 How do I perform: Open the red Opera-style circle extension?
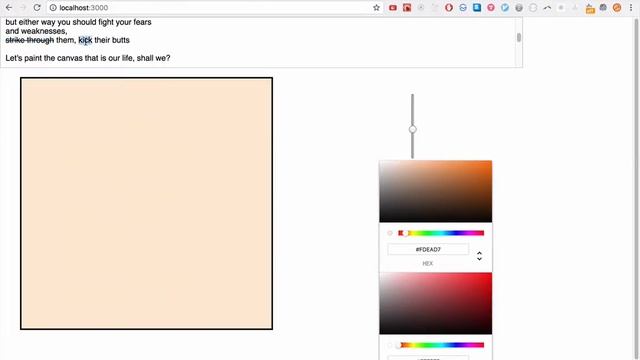coord(449,8)
